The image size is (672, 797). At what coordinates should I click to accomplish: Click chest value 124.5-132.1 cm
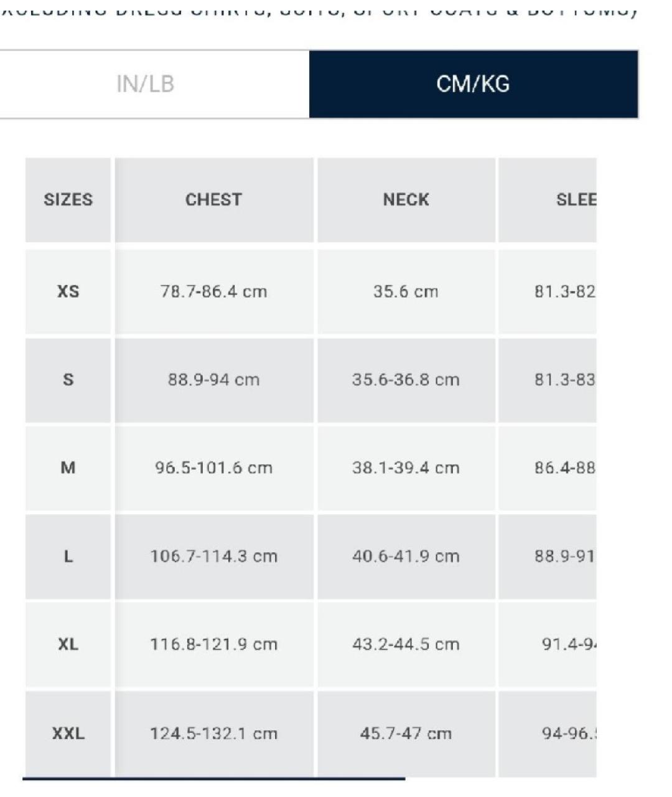tap(213, 733)
